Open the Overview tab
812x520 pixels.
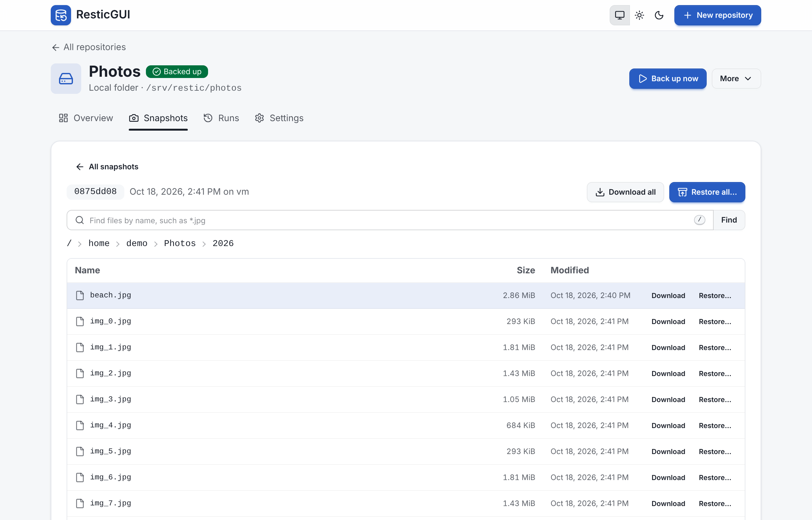(86, 118)
